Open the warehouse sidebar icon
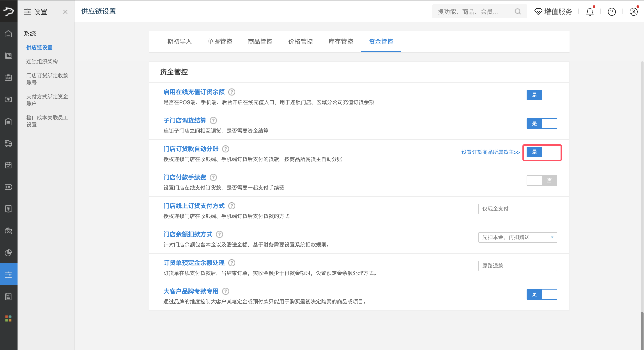Viewport: 644px width, 350px height. click(x=9, y=122)
